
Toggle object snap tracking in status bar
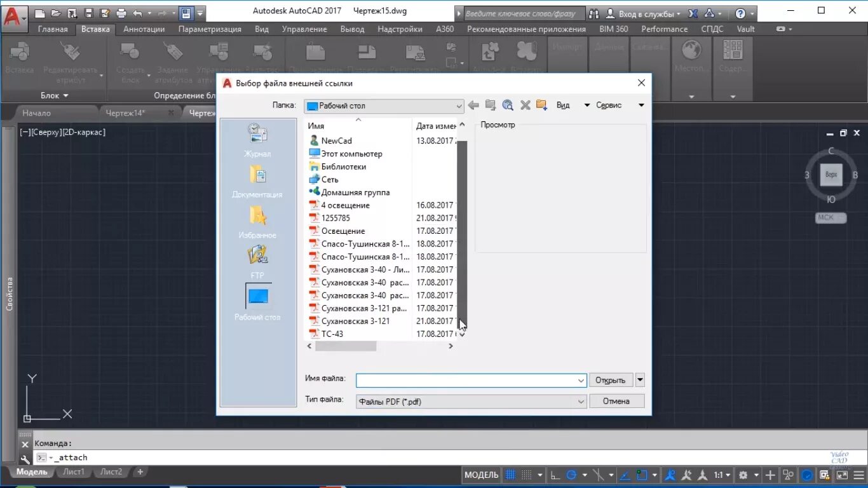tap(625, 475)
